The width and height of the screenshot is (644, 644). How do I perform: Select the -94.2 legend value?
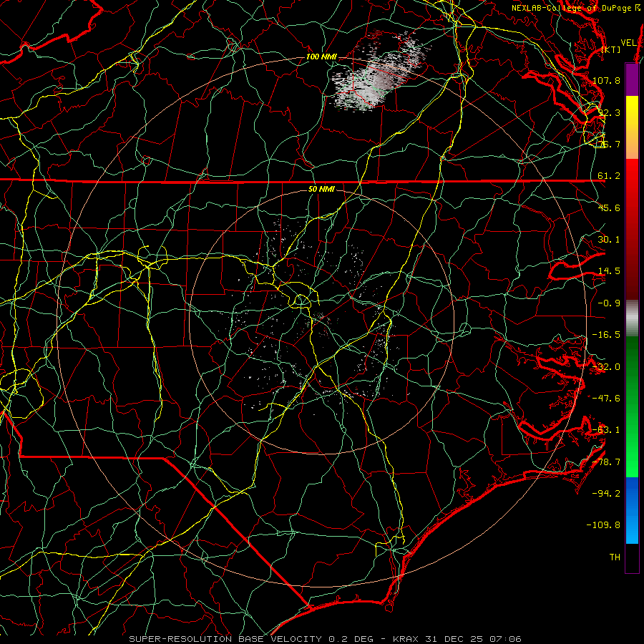click(x=606, y=494)
